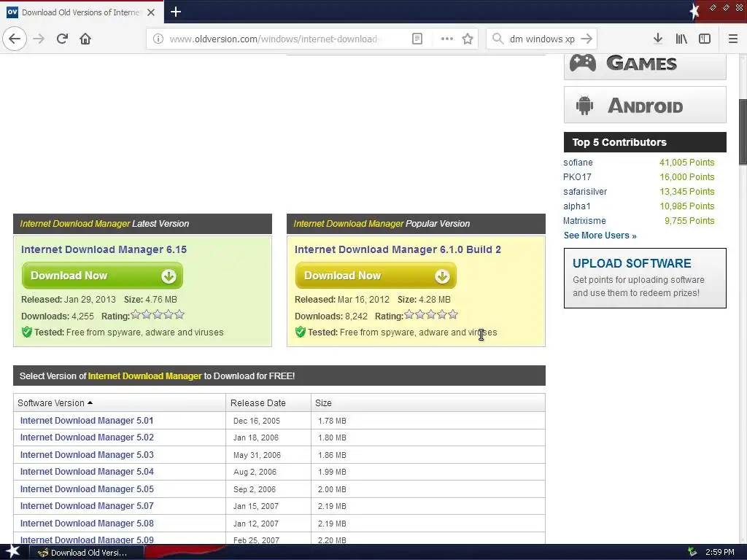Open Internet Download Manager 5.02

coord(87,437)
